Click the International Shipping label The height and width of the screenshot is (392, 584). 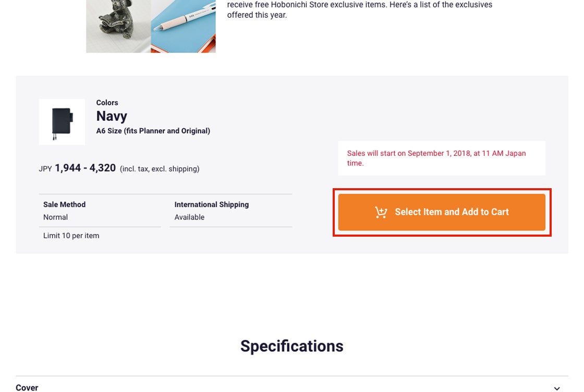(211, 204)
